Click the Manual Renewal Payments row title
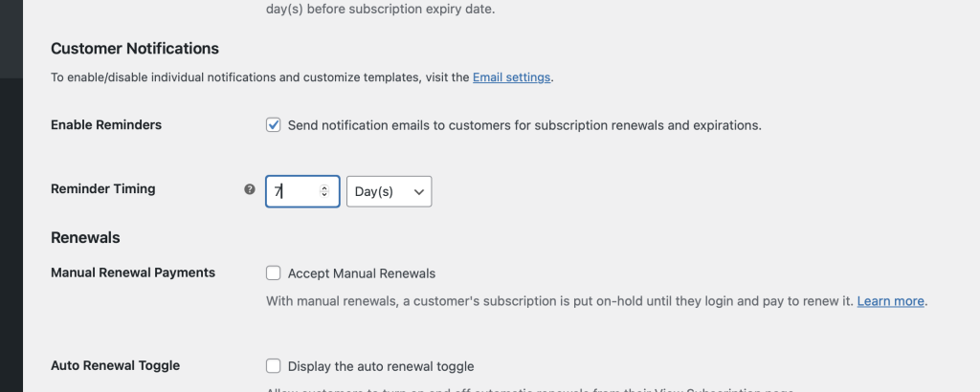980x392 pixels. 132,272
